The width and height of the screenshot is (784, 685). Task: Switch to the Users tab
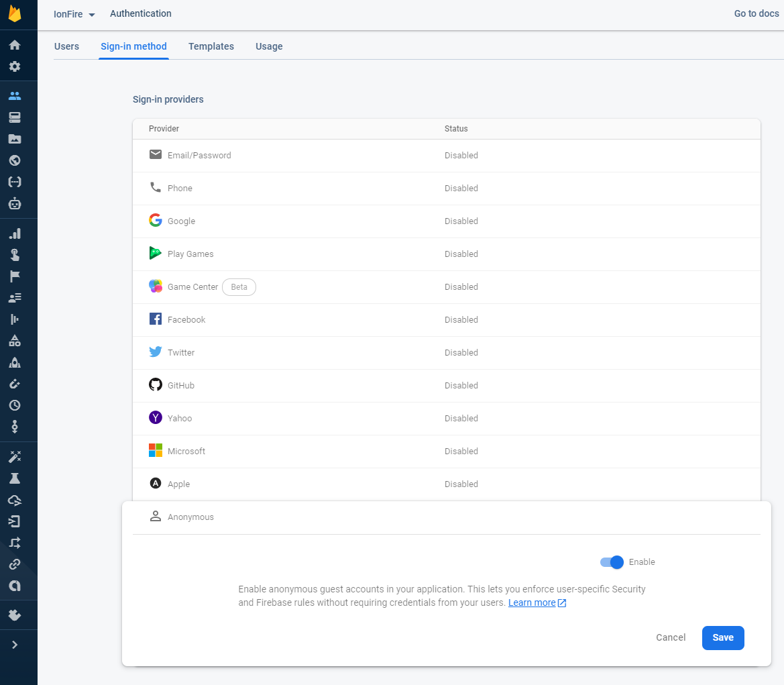(66, 46)
